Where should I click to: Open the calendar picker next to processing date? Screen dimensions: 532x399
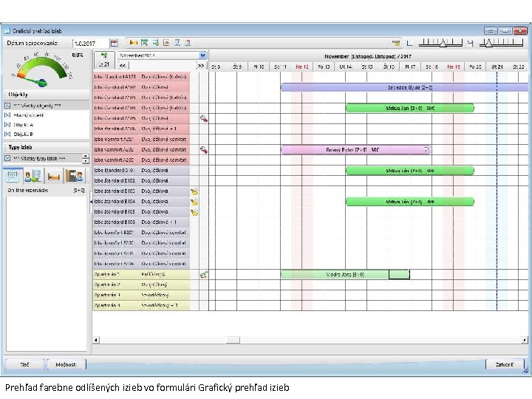pyautogui.click(x=114, y=43)
